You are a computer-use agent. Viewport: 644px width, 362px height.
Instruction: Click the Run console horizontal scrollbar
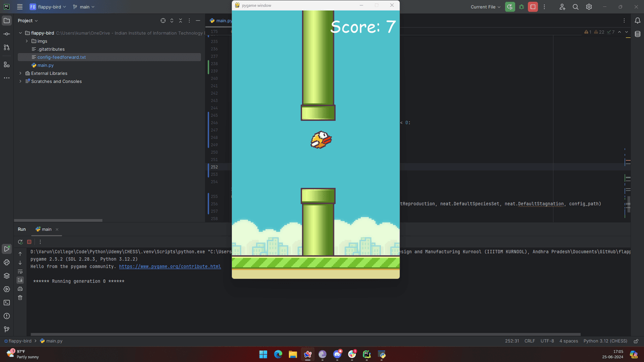pyautogui.click(x=302, y=334)
